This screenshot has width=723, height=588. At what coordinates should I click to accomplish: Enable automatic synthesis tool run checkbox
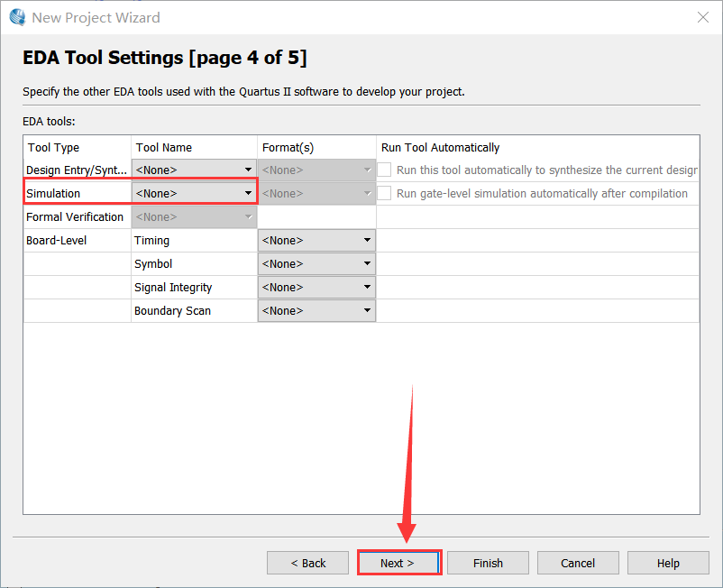(385, 170)
